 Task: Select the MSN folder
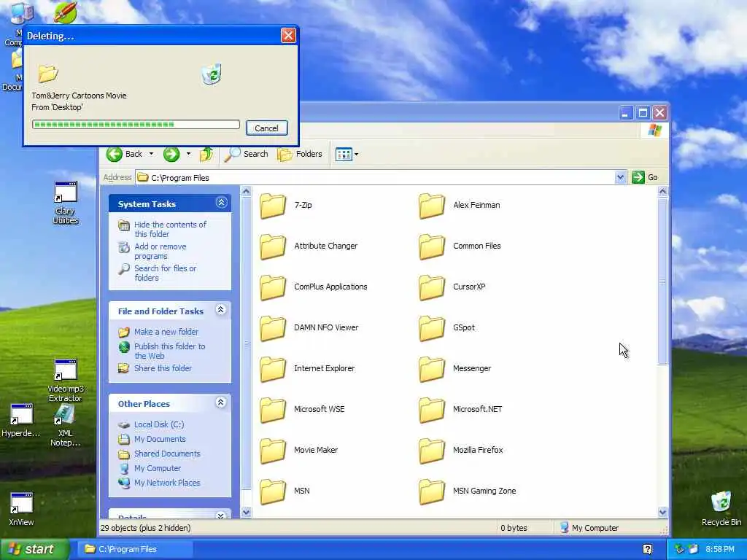pyautogui.click(x=285, y=491)
